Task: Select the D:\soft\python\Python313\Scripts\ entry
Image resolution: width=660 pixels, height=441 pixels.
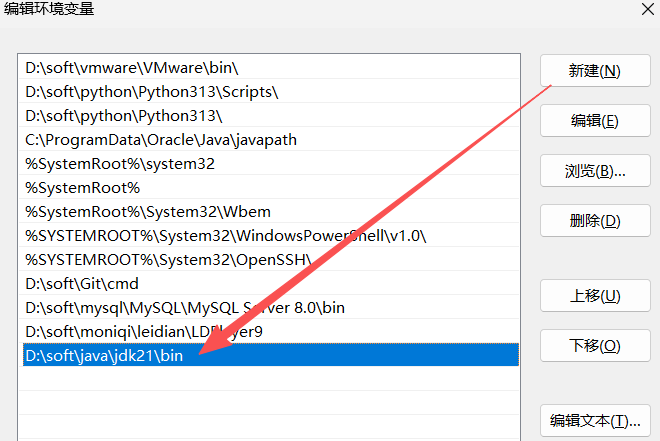Action: pyautogui.click(x=269, y=91)
